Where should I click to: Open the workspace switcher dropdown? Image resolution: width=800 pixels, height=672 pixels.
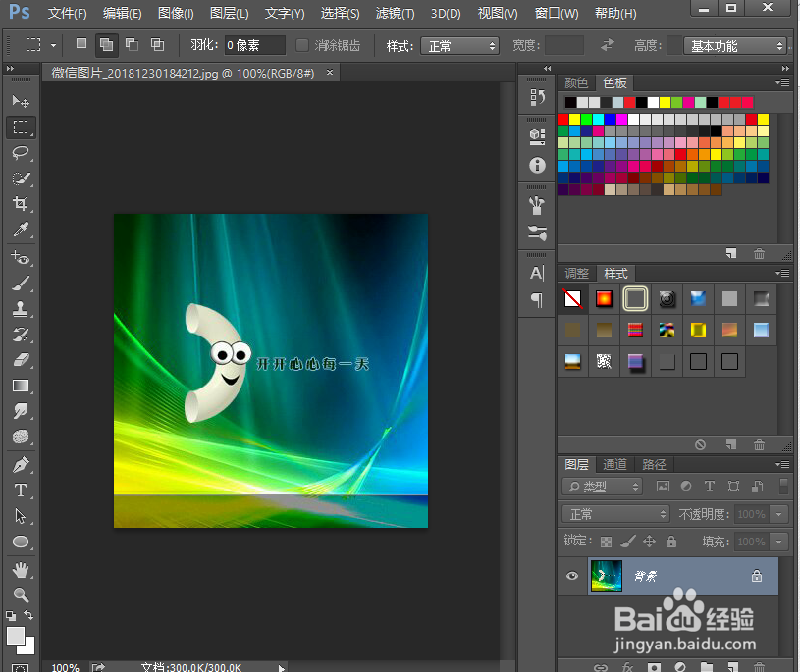click(x=734, y=46)
